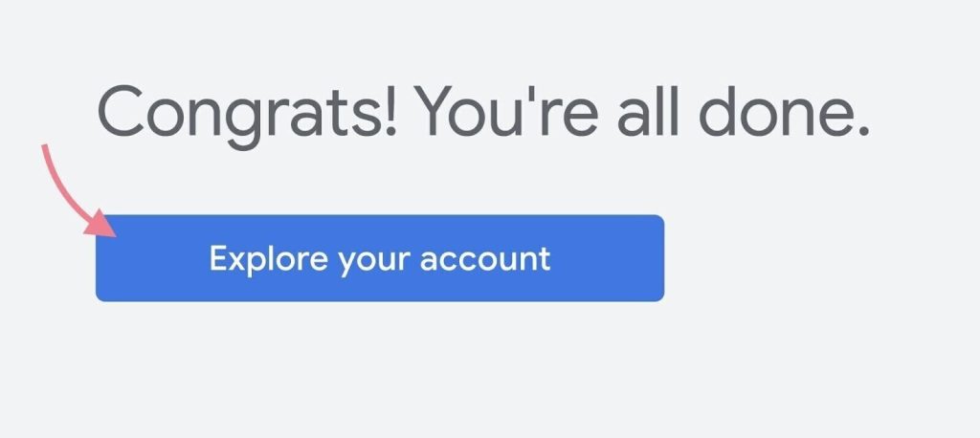Click the word Explore on blue button
This screenshot has width=980, height=438.
268,258
